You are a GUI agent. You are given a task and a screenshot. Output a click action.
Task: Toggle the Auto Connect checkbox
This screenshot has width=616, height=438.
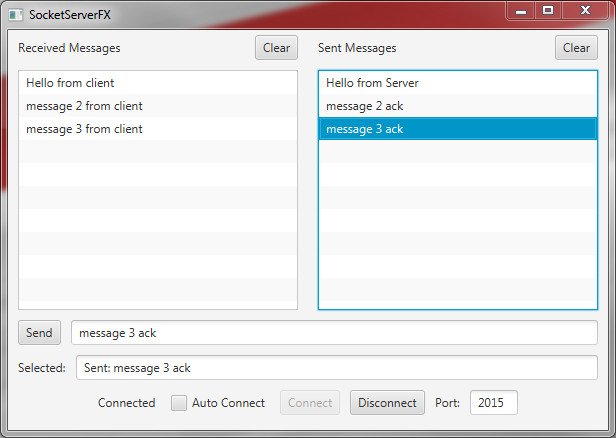(179, 403)
